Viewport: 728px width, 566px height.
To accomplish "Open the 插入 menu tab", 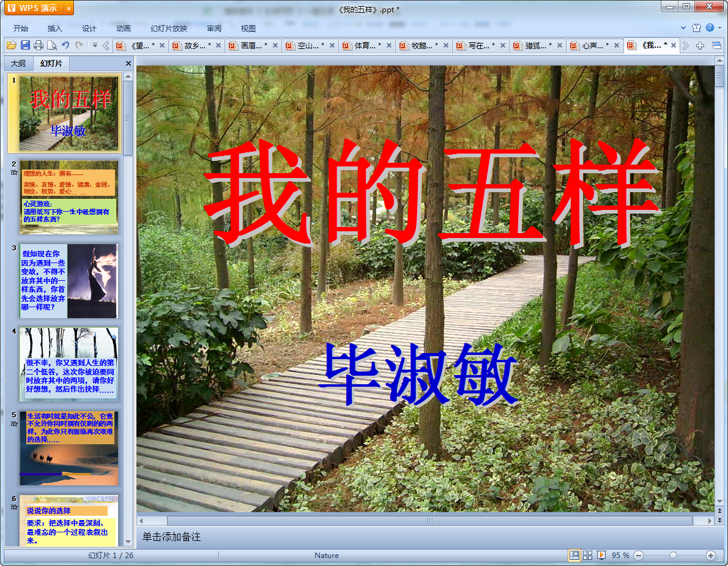I will [55, 28].
